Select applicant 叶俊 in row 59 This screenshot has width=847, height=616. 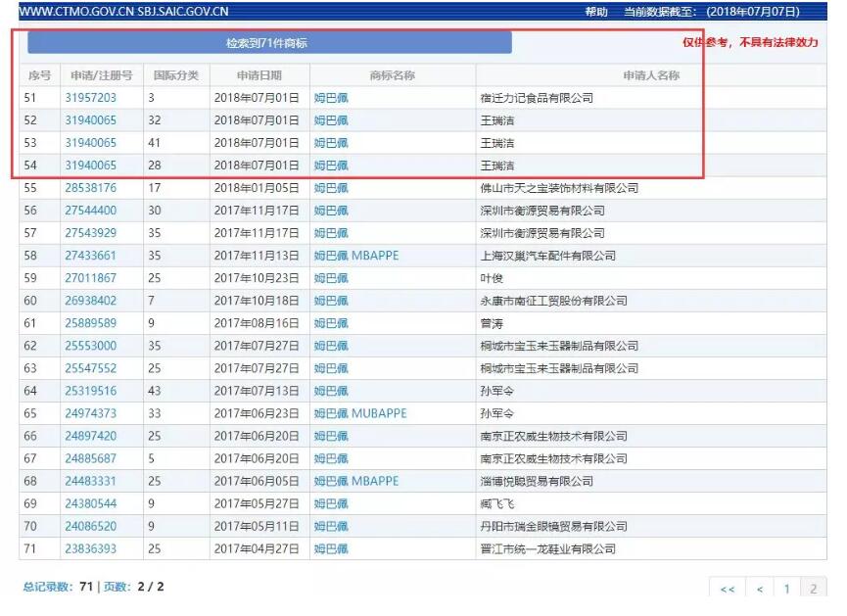[x=492, y=278]
